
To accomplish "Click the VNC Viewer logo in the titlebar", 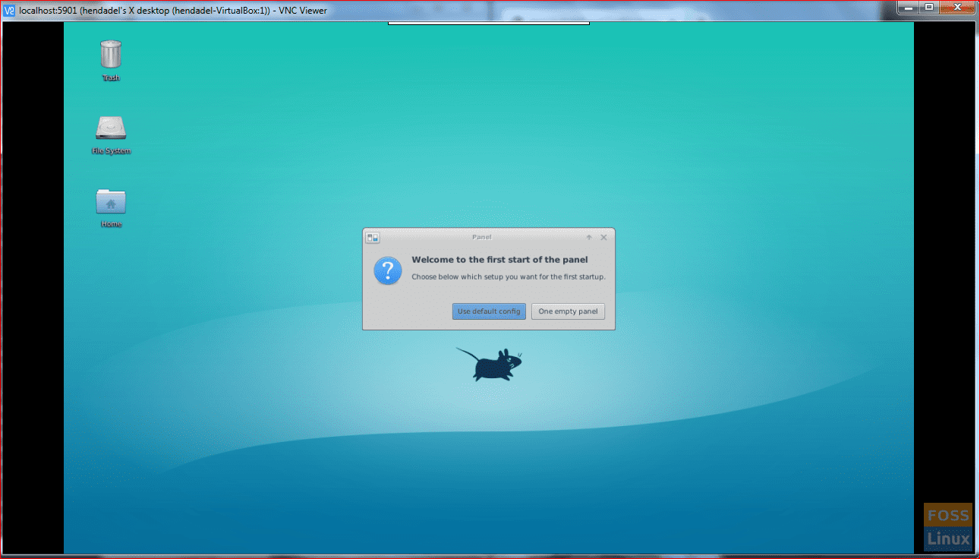I will (8, 10).
